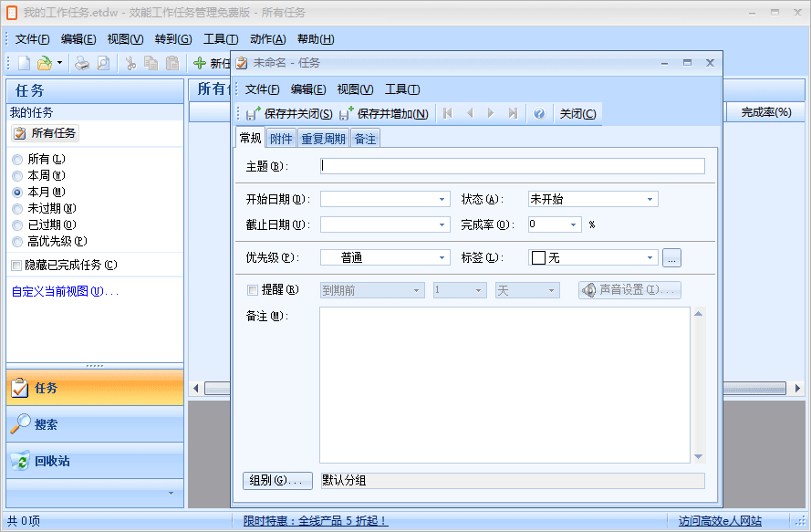The width and height of the screenshot is (811, 532).
Task: Switch to the 附件 tab
Action: tap(280, 138)
